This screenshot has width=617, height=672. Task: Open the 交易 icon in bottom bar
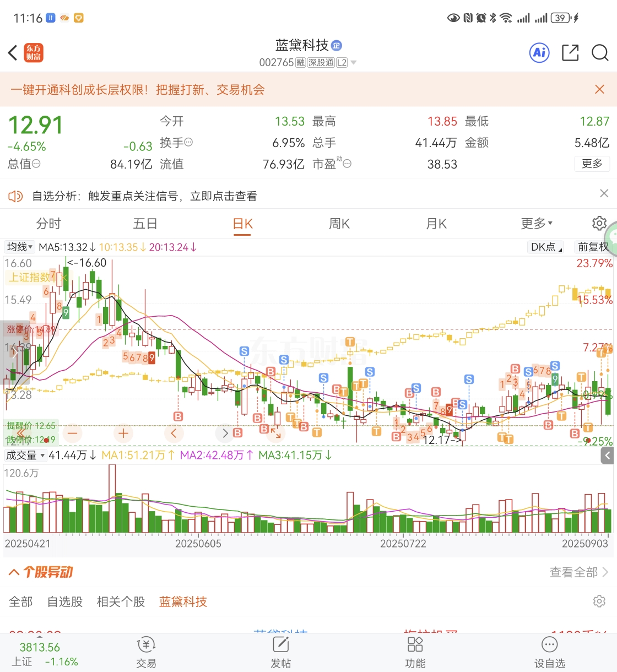point(146,652)
